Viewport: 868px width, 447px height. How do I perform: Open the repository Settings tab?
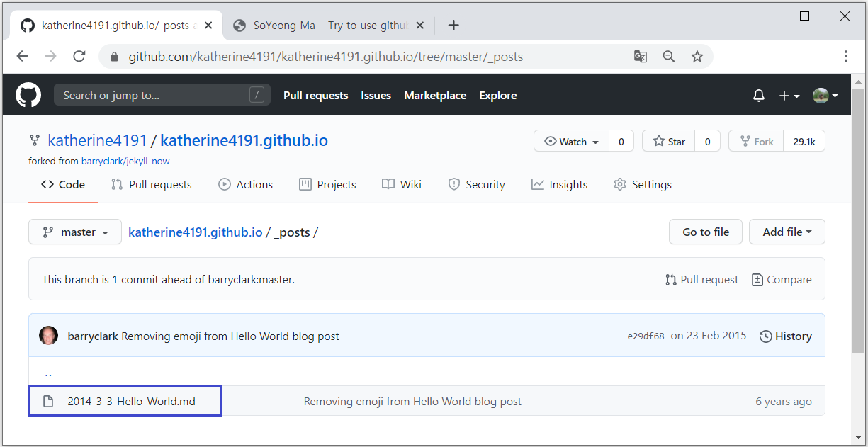tap(643, 184)
